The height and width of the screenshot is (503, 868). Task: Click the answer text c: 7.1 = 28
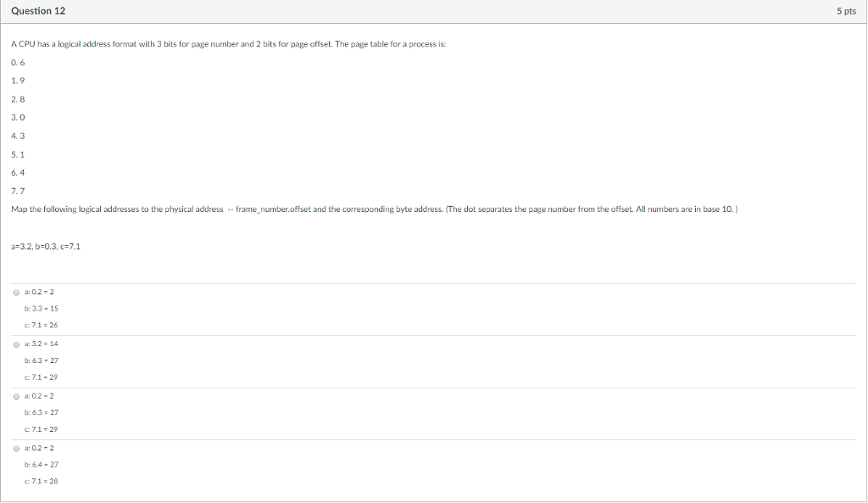(x=41, y=481)
